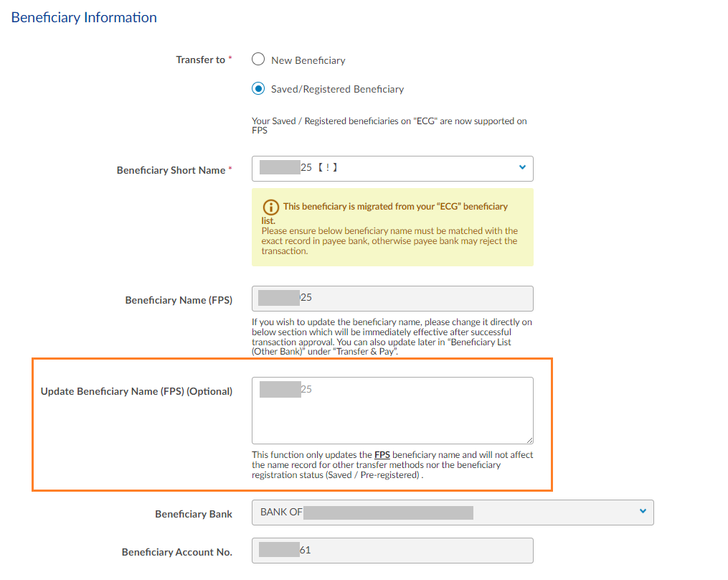728x580 pixels.
Task: Click the 'Beneficiary Short Name' field label
Action: point(171,171)
